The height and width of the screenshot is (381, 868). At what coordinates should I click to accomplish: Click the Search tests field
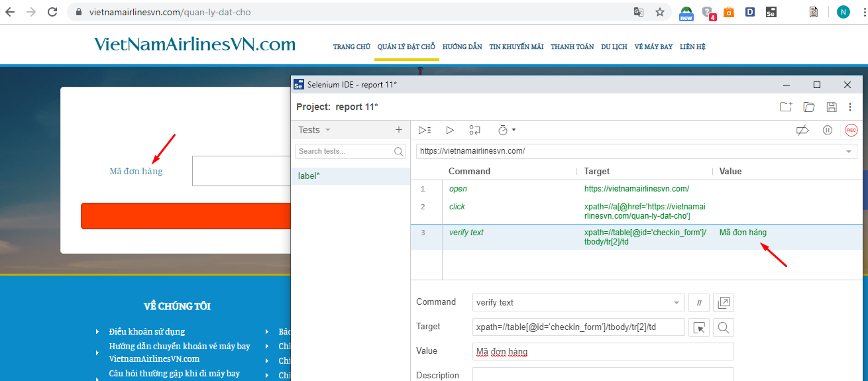(x=350, y=151)
